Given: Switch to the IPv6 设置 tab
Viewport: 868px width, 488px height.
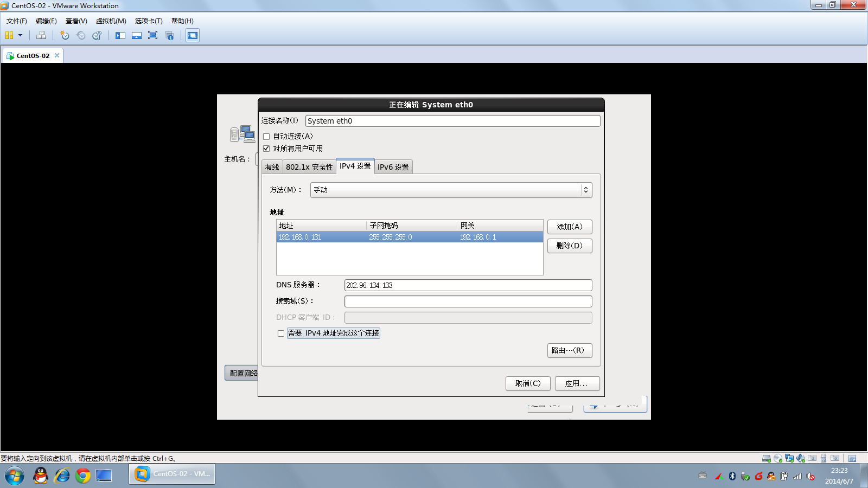Looking at the screenshot, I should click(x=393, y=167).
